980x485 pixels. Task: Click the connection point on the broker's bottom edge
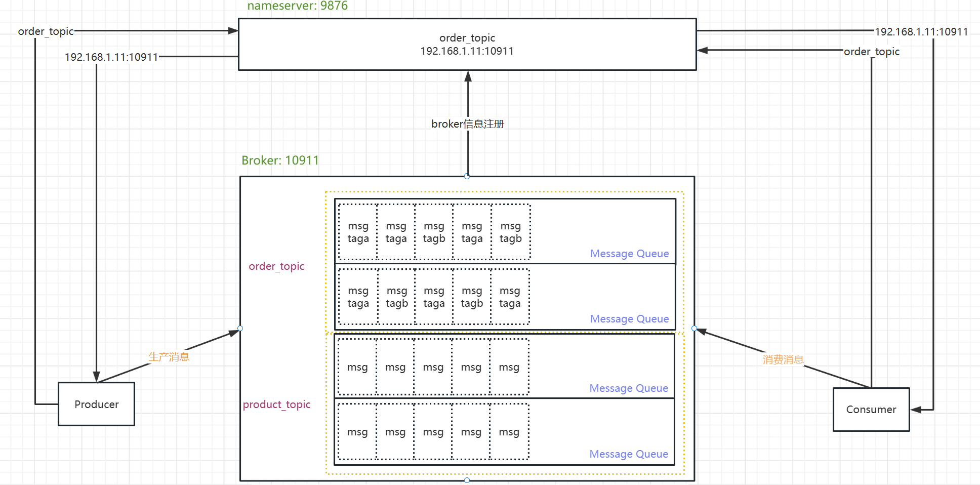coord(467,480)
